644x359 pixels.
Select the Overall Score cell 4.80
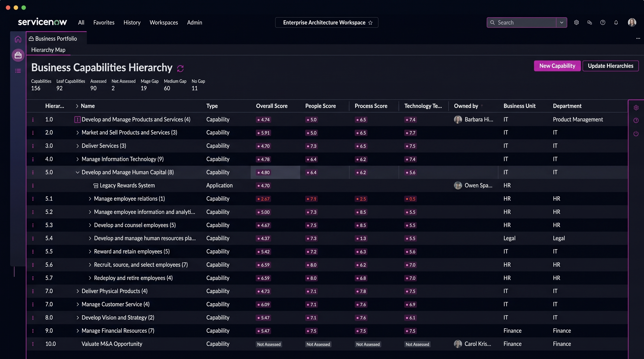click(275, 172)
